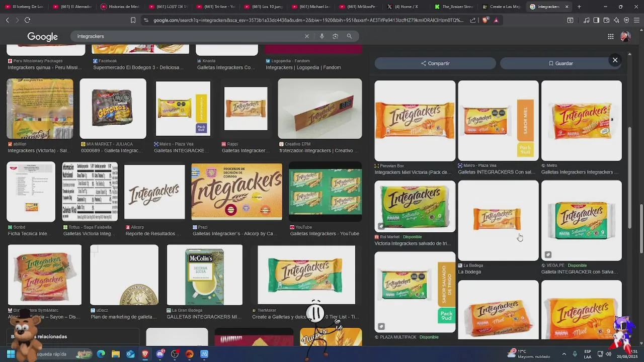Open Outlook from the taskbar
The width and height of the screenshot is (644, 362).
[x=130, y=354]
